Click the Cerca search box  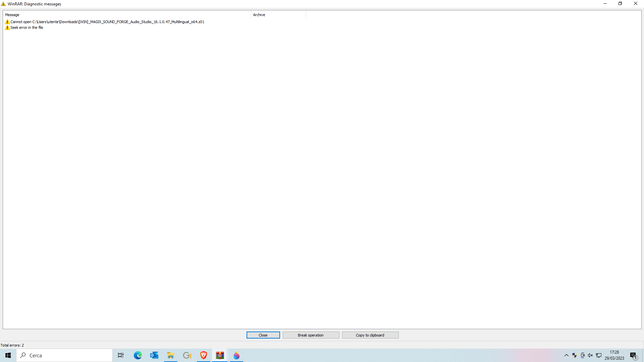[x=64, y=355]
